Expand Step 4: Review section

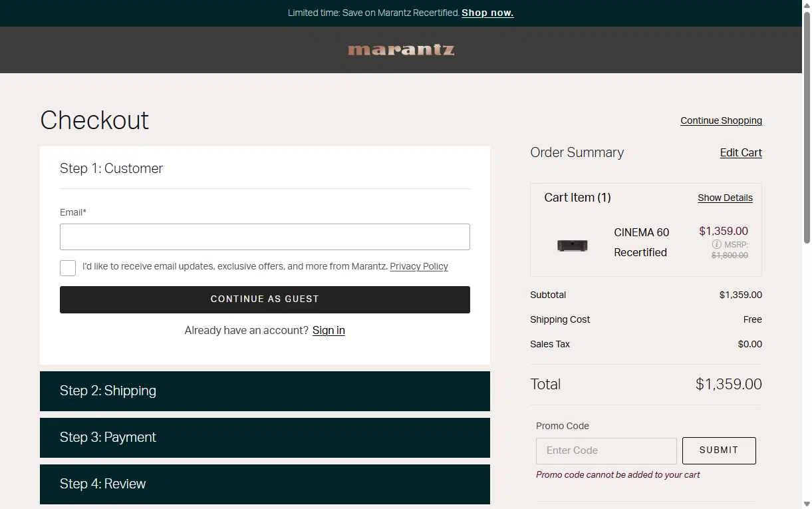click(265, 484)
